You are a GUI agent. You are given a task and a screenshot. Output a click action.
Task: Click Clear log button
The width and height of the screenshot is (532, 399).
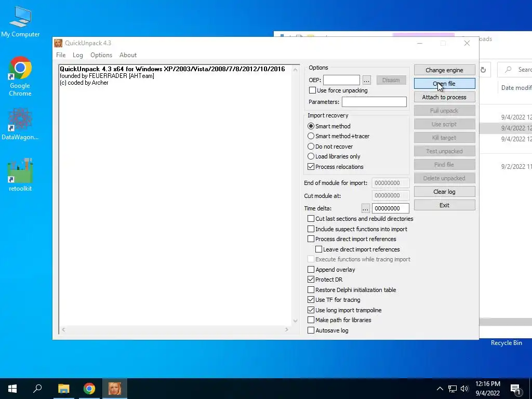(444, 192)
